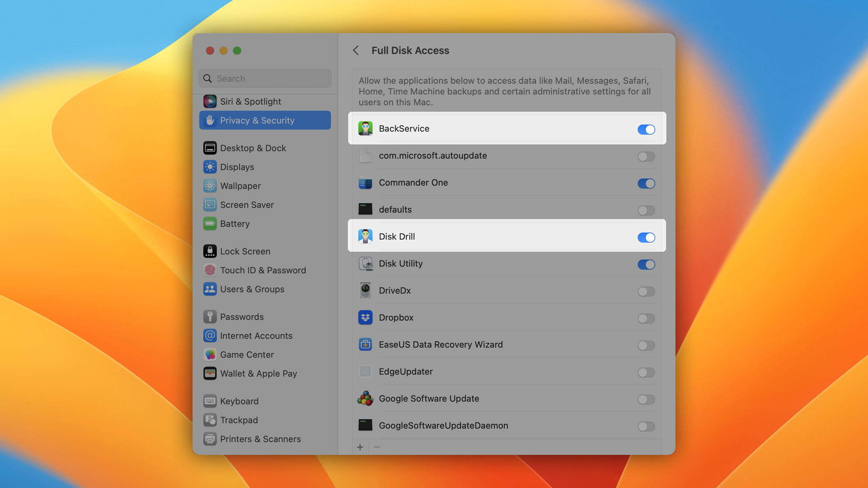Click the Commander One app icon
Viewport: 868px width, 488px height.
(x=365, y=183)
